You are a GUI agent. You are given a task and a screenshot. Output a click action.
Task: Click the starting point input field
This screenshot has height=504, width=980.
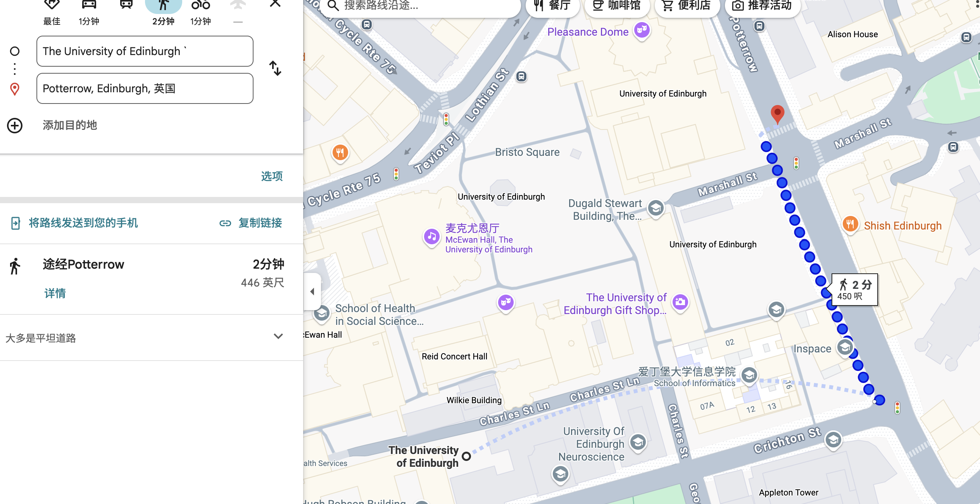click(x=145, y=51)
